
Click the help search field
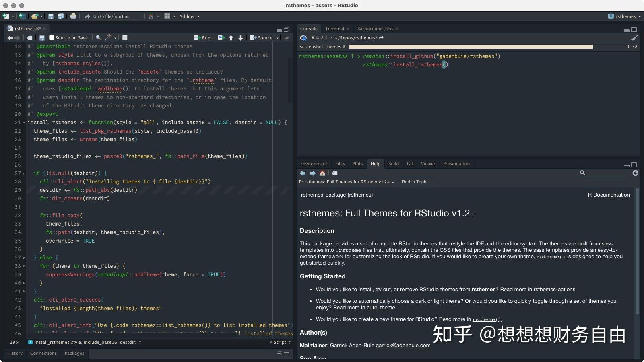pos(604,173)
